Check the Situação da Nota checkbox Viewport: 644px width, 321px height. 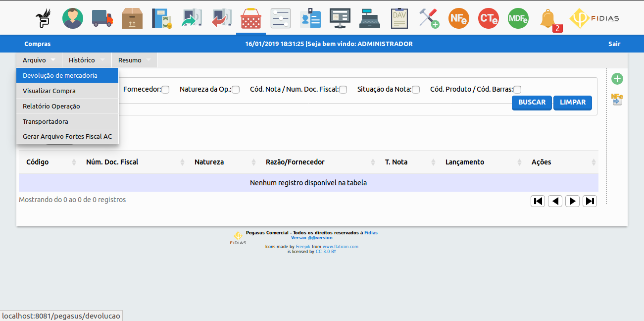pyautogui.click(x=416, y=90)
